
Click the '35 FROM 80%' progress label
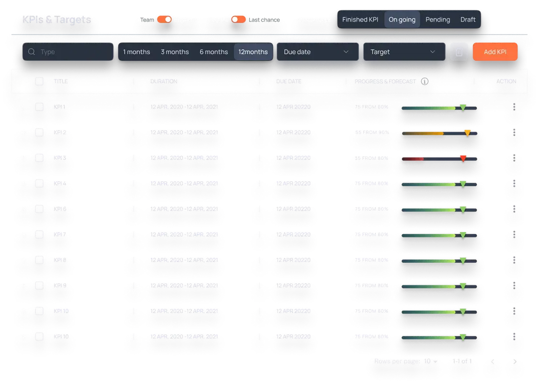tap(371, 158)
